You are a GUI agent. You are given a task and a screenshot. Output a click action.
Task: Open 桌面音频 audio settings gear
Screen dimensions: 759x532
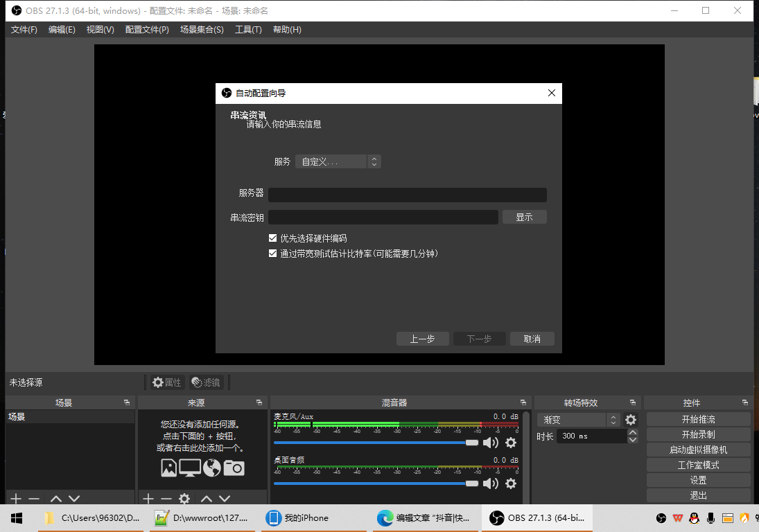coord(511,484)
